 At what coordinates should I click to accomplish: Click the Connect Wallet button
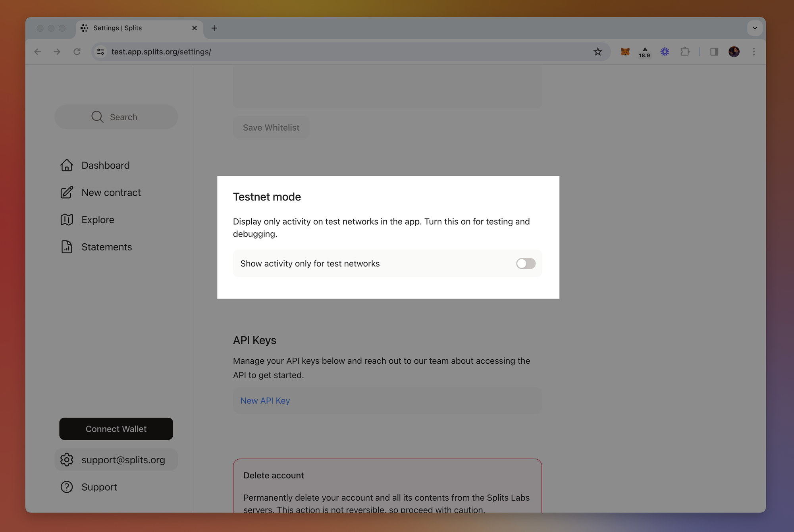116,429
